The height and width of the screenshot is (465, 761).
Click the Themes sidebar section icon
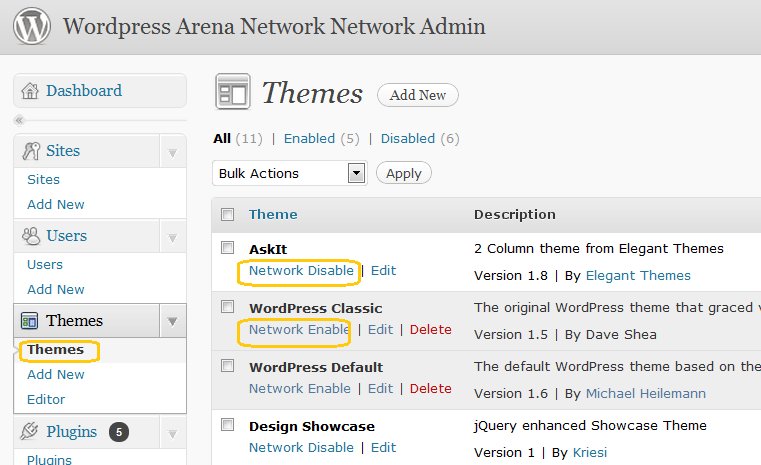[x=30, y=321]
